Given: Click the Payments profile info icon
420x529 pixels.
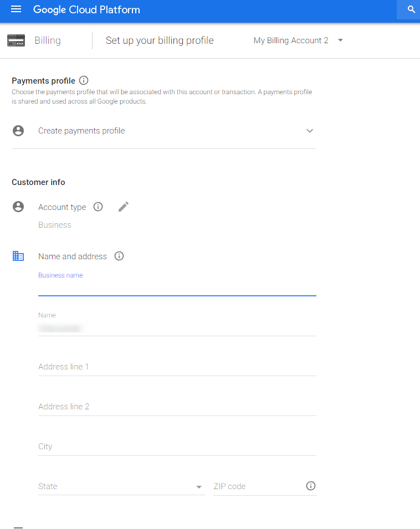Looking at the screenshot, I should tap(84, 80).
